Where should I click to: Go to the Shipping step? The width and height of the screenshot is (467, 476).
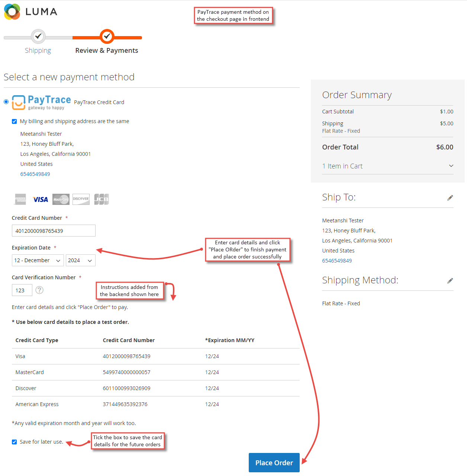(x=38, y=51)
